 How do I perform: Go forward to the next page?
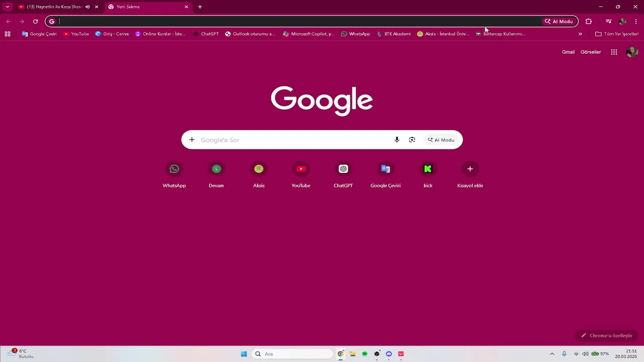(x=22, y=21)
